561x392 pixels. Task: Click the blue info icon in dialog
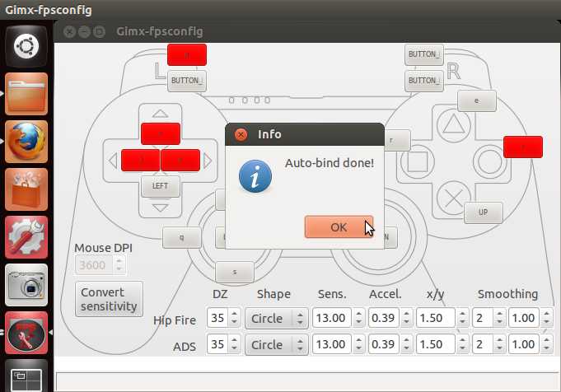pyautogui.click(x=255, y=176)
